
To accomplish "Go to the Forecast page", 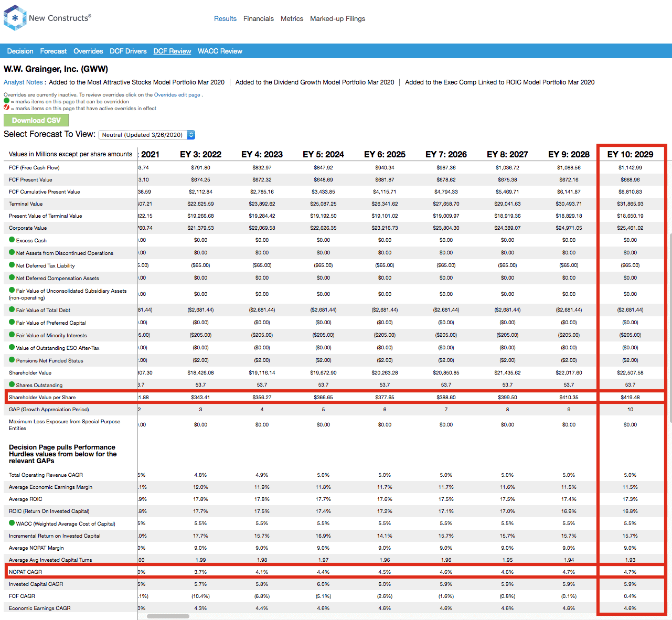I will 54,51.
